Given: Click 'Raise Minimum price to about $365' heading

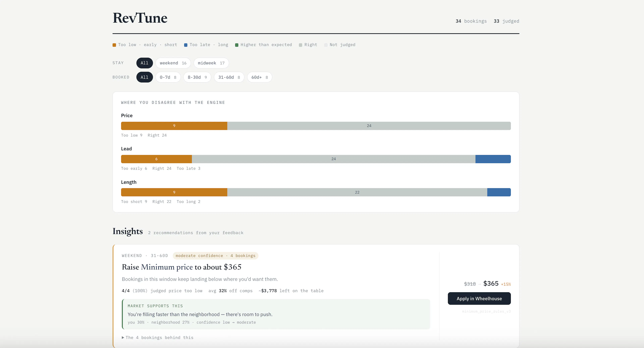Looking at the screenshot, I should (x=181, y=267).
